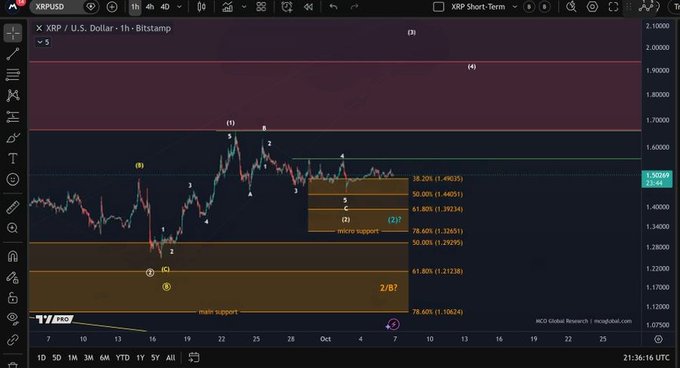
Task: Activate the zoom in tool
Action: (13, 228)
